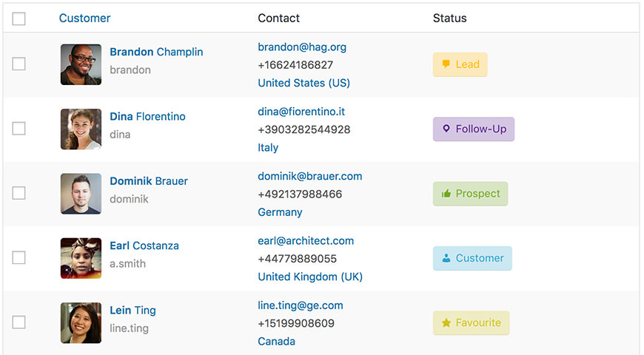The width and height of the screenshot is (644, 355).
Task: Sort by the Customer column header
Action: click(x=84, y=18)
